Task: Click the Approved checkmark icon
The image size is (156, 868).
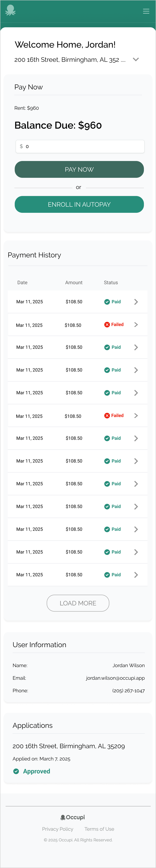Action: (x=16, y=771)
